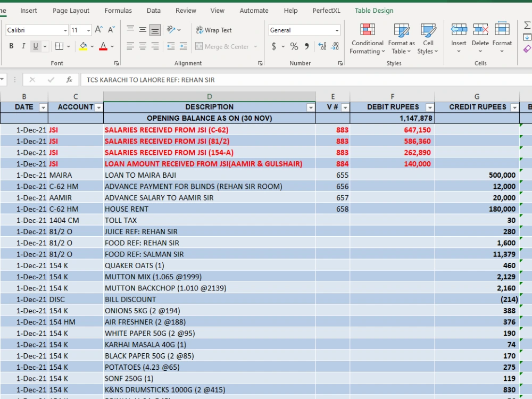Apply red font color
Screen dimensions: 532x399
click(x=103, y=46)
